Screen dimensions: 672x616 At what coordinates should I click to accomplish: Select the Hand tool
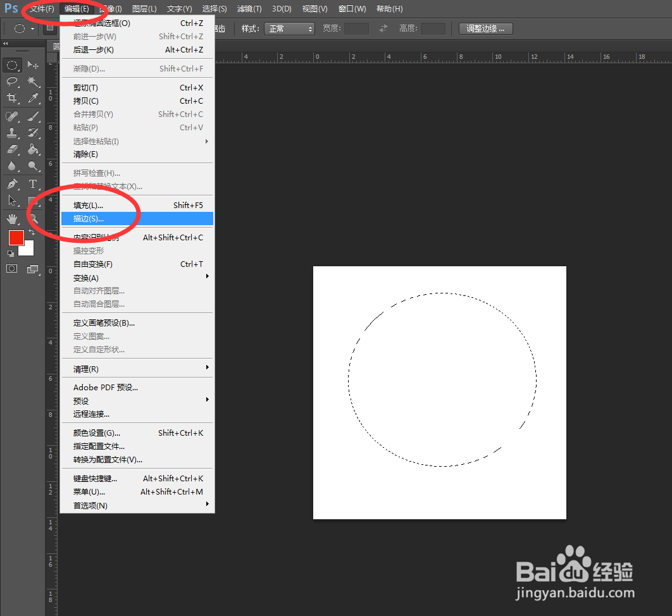12,219
